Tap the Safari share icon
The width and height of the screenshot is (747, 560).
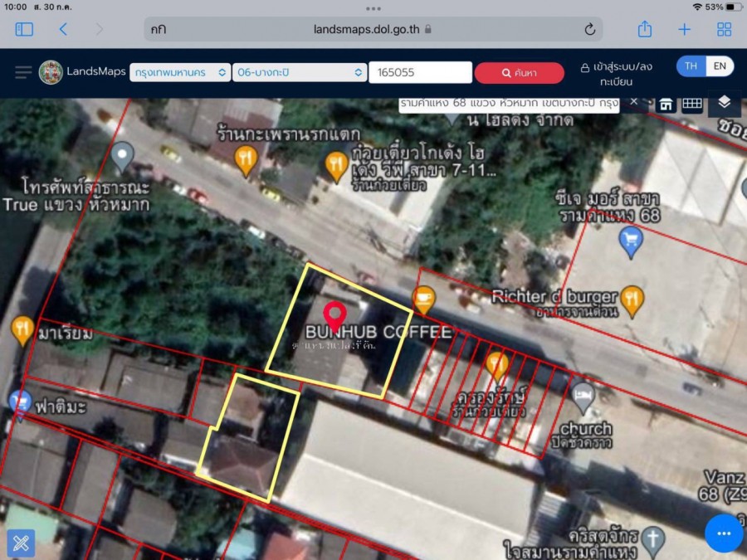click(645, 28)
